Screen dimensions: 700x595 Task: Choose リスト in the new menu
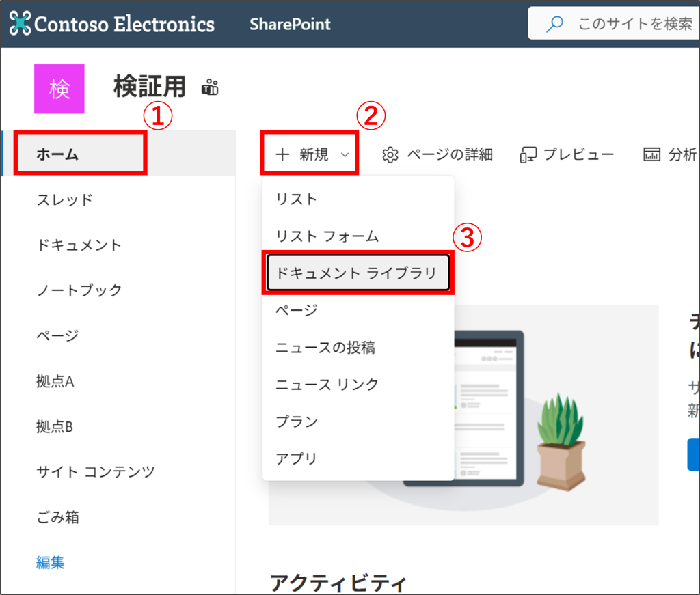point(297,199)
